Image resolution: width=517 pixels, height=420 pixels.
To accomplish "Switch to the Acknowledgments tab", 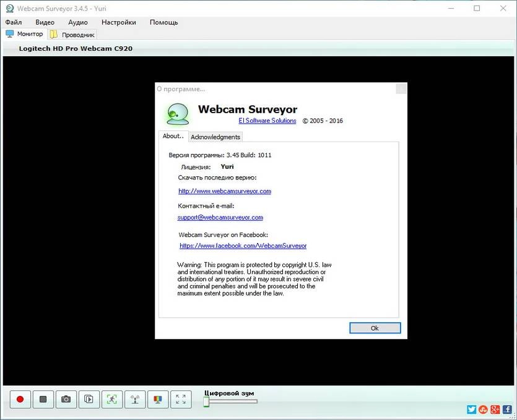I will [215, 137].
